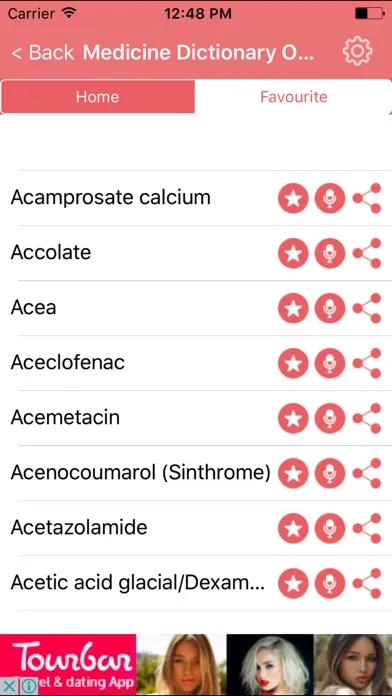The height and width of the screenshot is (696, 392).
Task: Switch to the Favourite tab
Action: [293, 97]
